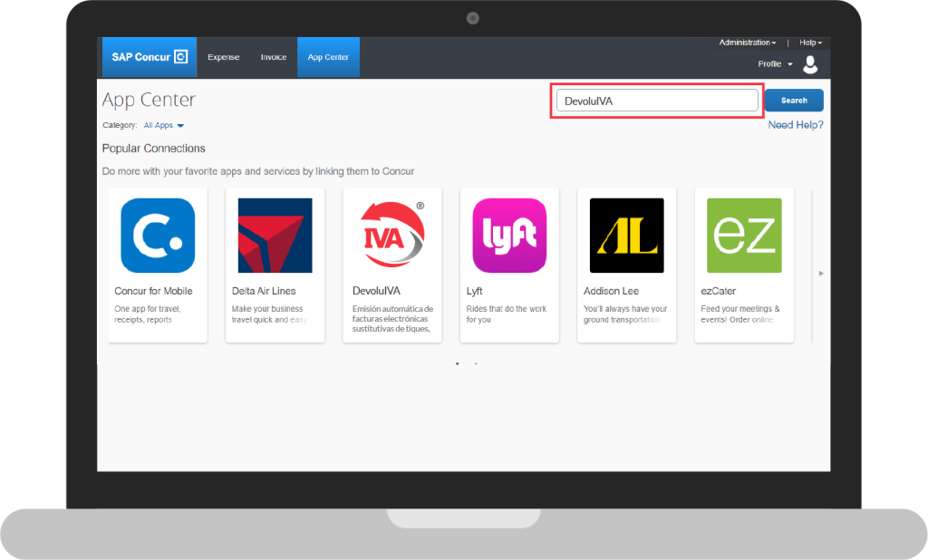Expand the Administration menu
Viewport: 928px width, 560px height.
pos(747,43)
